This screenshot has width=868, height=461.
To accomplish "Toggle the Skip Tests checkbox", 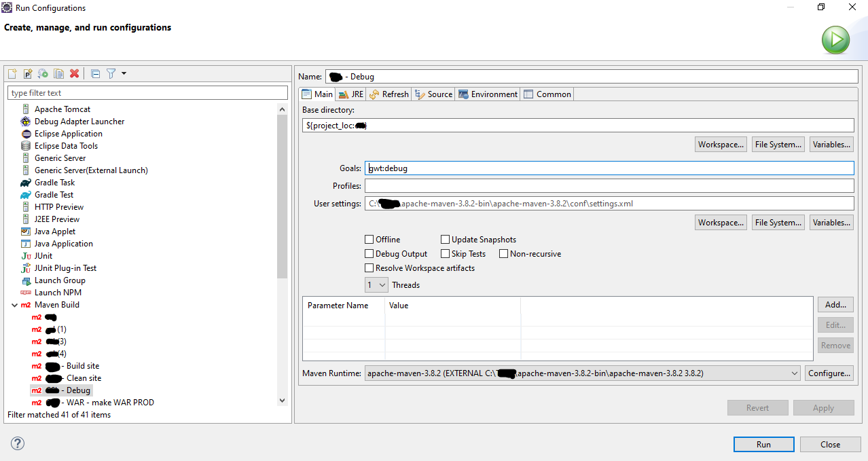I will pyautogui.click(x=446, y=254).
